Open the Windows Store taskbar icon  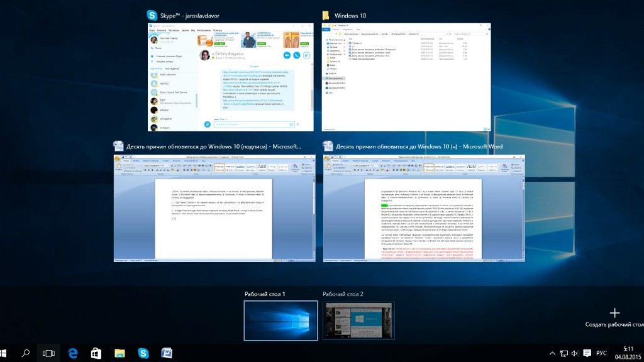coord(96,353)
